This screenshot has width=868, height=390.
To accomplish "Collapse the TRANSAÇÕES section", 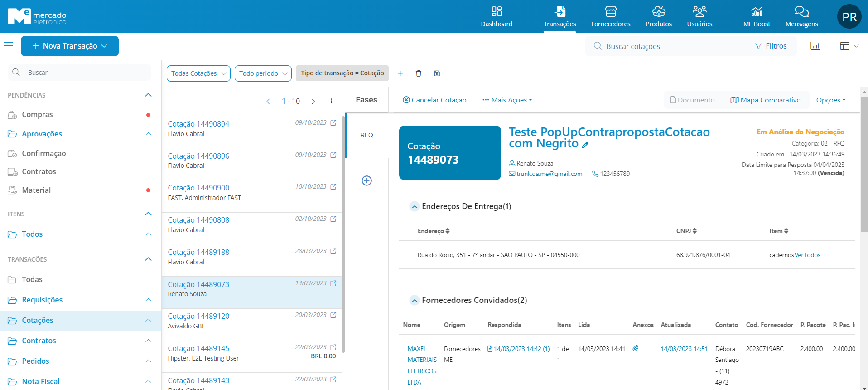I will pyautogui.click(x=148, y=259).
